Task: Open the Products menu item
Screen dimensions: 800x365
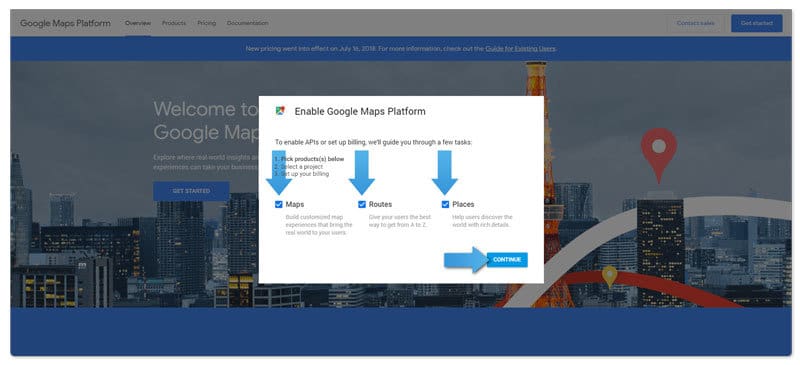Action: tap(174, 23)
